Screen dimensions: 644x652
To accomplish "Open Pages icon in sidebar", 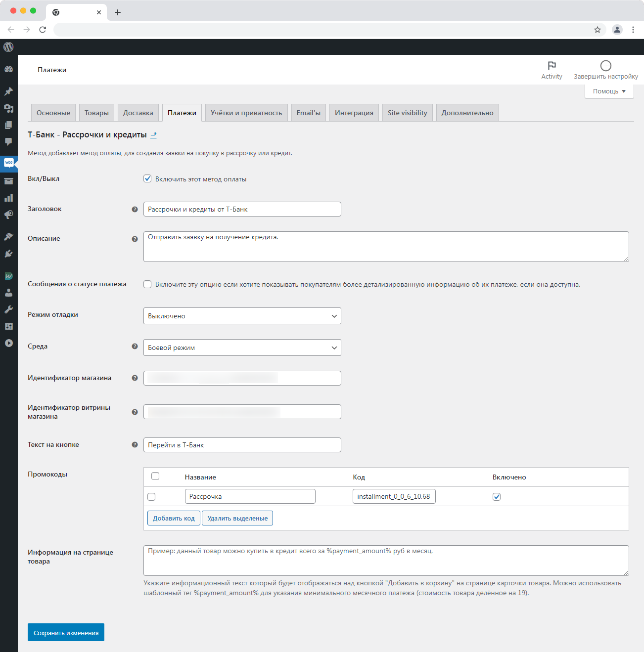I will [8, 125].
